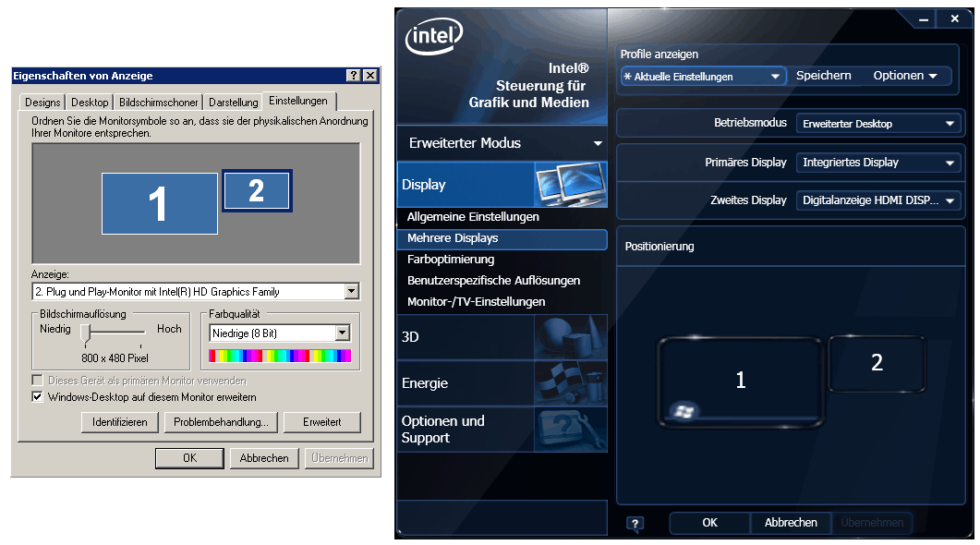Toggle 'Dieses Gerät als primären Monitor verwenden' checkbox
This screenshot has height=545, width=980.
pyautogui.click(x=38, y=380)
